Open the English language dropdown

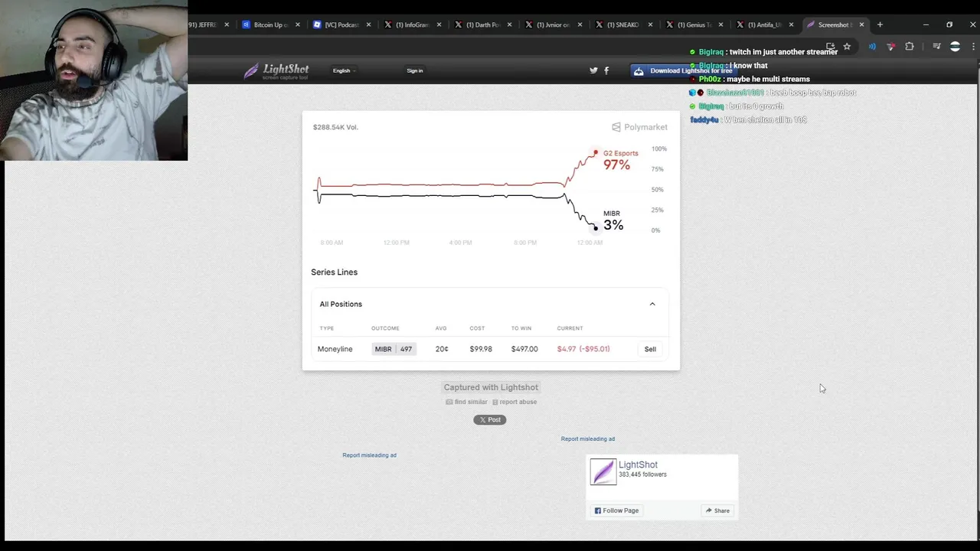344,70
